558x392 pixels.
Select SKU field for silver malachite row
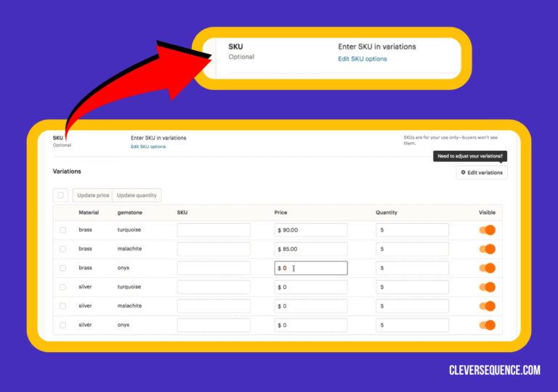pos(214,306)
